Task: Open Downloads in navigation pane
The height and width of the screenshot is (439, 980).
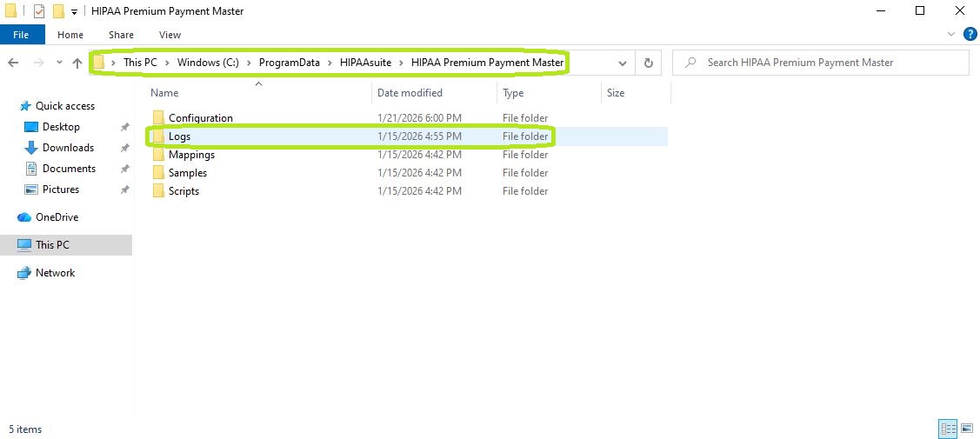Action: click(68, 148)
